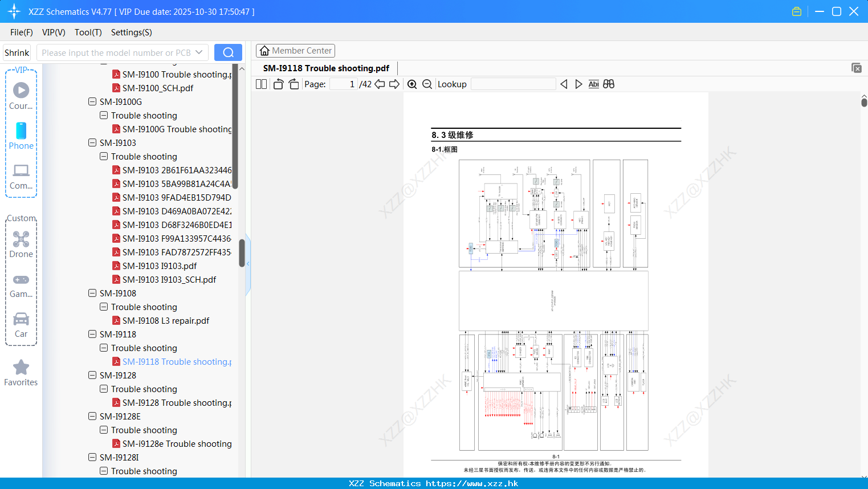Click the PDF icon of SM-I9108 L3 repair.pdf

(116, 320)
